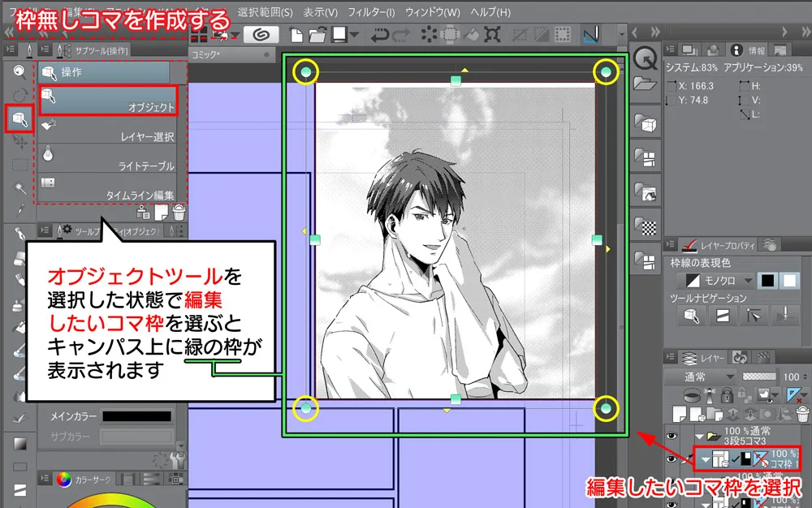Open CLIP STUDIO launcher swirl button
The width and height of the screenshot is (812, 508).
(261, 35)
